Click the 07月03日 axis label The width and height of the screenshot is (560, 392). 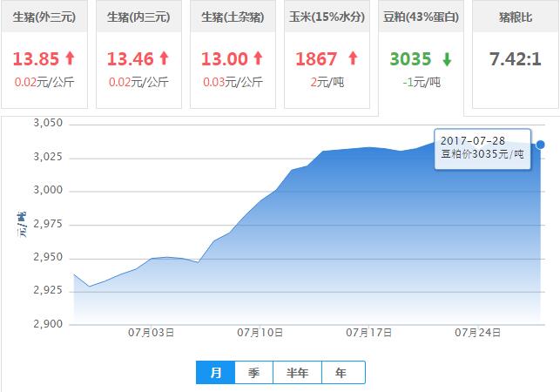pos(151,333)
